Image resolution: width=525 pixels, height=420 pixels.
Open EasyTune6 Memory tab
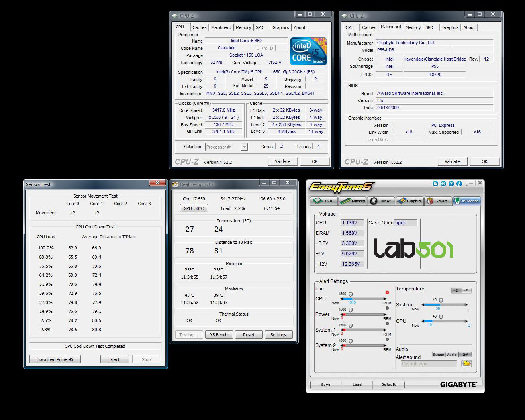click(x=353, y=201)
